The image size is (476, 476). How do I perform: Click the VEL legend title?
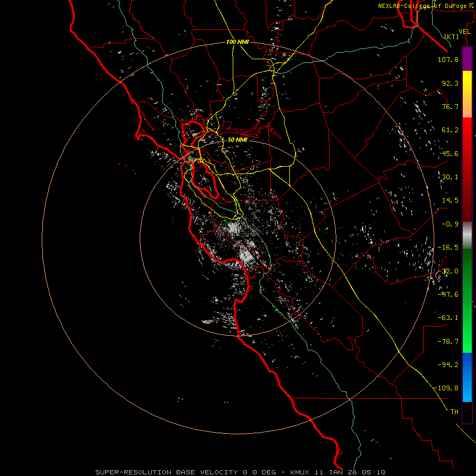(464, 32)
